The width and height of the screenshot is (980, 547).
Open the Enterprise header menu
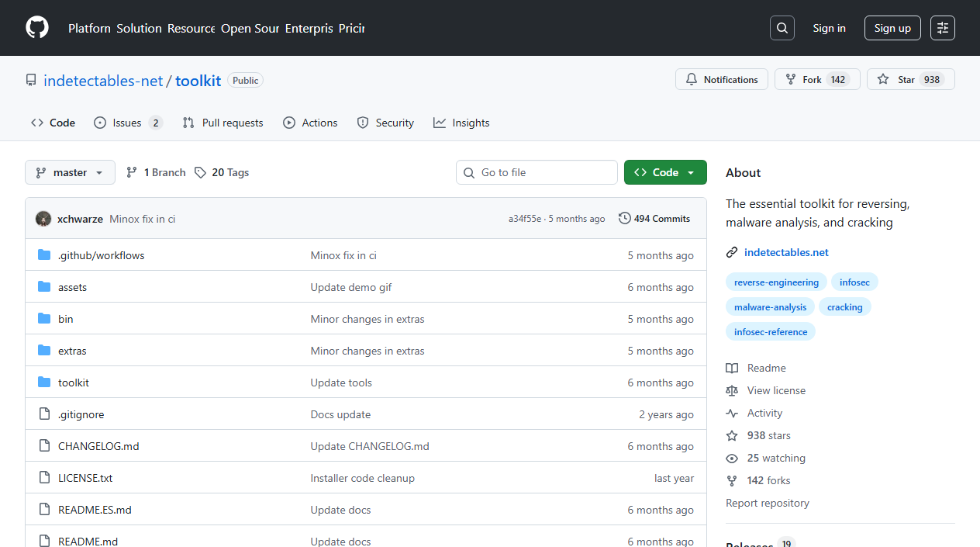[x=309, y=28]
